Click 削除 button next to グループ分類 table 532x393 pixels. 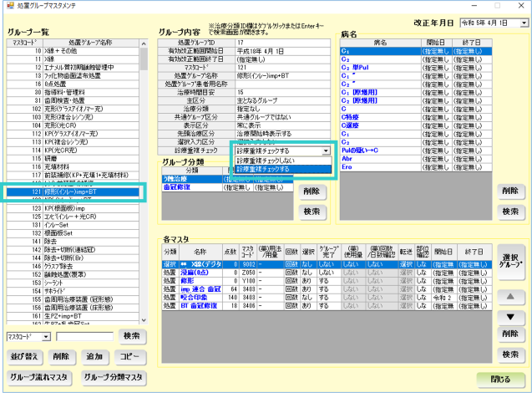[310, 191]
